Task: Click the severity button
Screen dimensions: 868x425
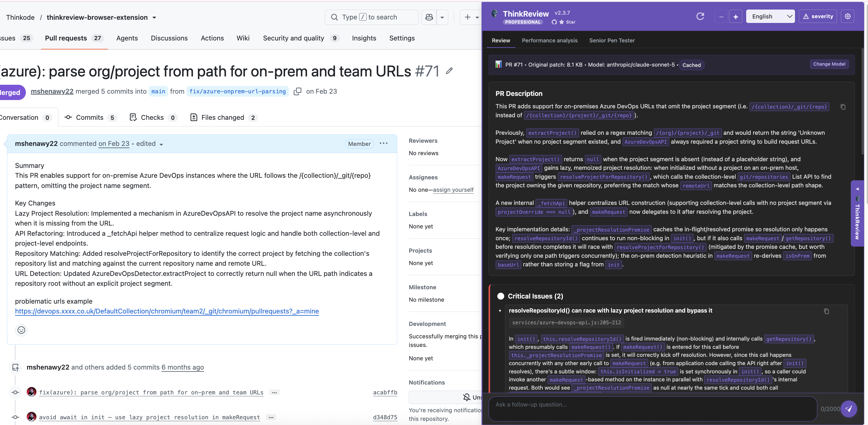Action: (818, 17)
